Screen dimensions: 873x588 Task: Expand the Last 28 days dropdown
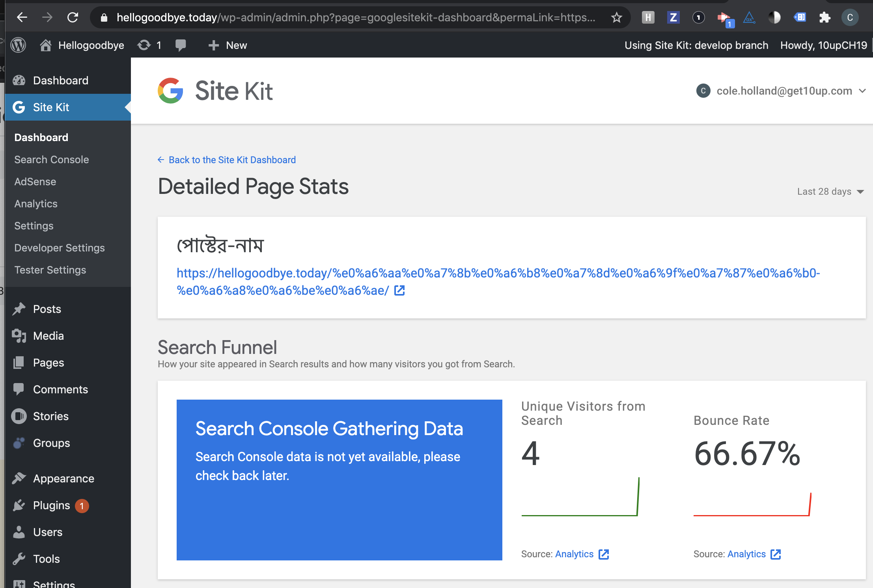click(830, 192)
